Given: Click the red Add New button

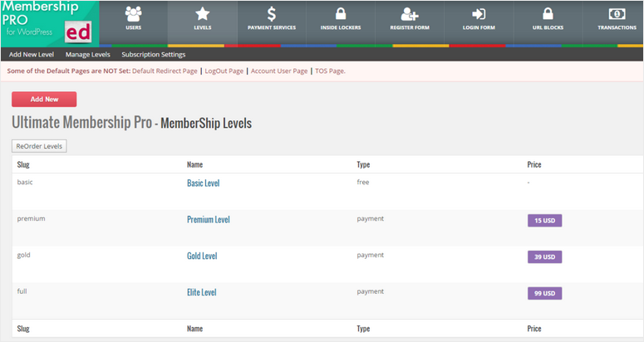Looking at the screenshot, I should (x=44, y=100).
